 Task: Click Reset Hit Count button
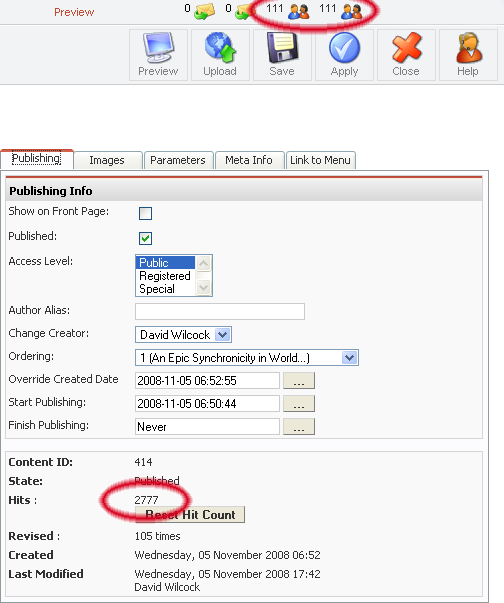[190, 515]
